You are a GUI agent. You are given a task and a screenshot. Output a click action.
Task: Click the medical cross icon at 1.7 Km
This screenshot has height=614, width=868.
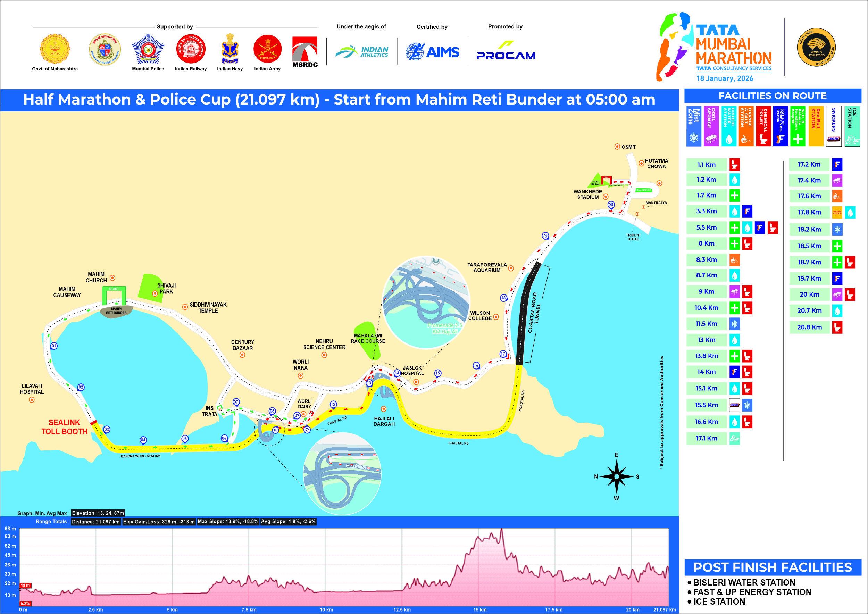pos(734,196)
